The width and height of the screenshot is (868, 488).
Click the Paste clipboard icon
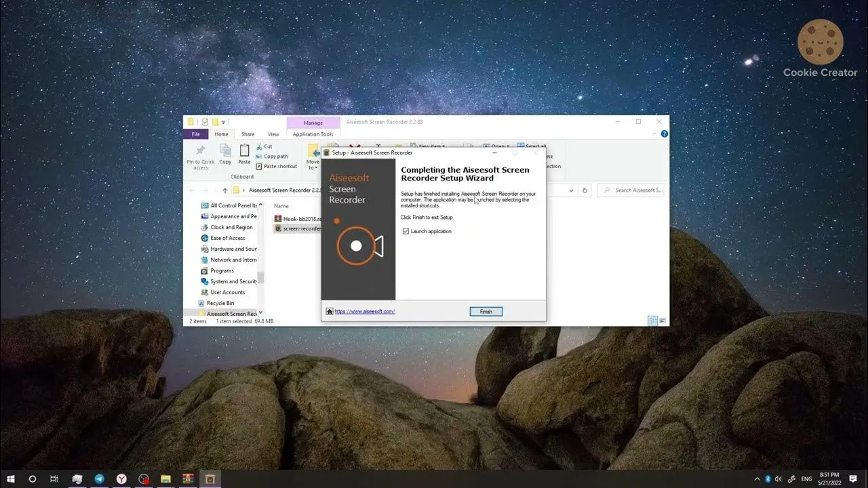click(x=244, y=150)
